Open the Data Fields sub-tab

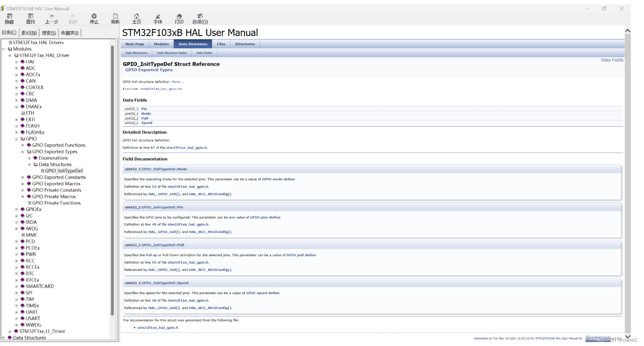204,53
